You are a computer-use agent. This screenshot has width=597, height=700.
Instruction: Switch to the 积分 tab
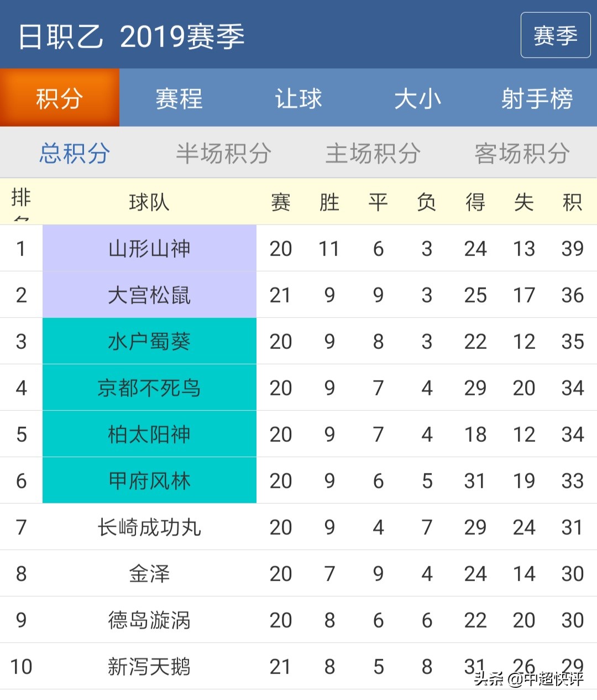pos(60,98)
